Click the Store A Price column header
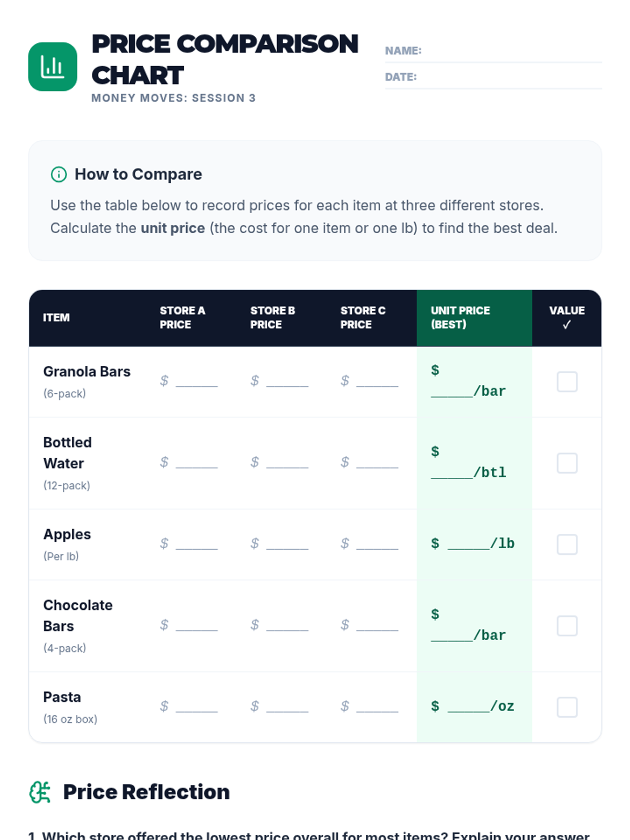630x840 pixels. [x=182, y=318]
